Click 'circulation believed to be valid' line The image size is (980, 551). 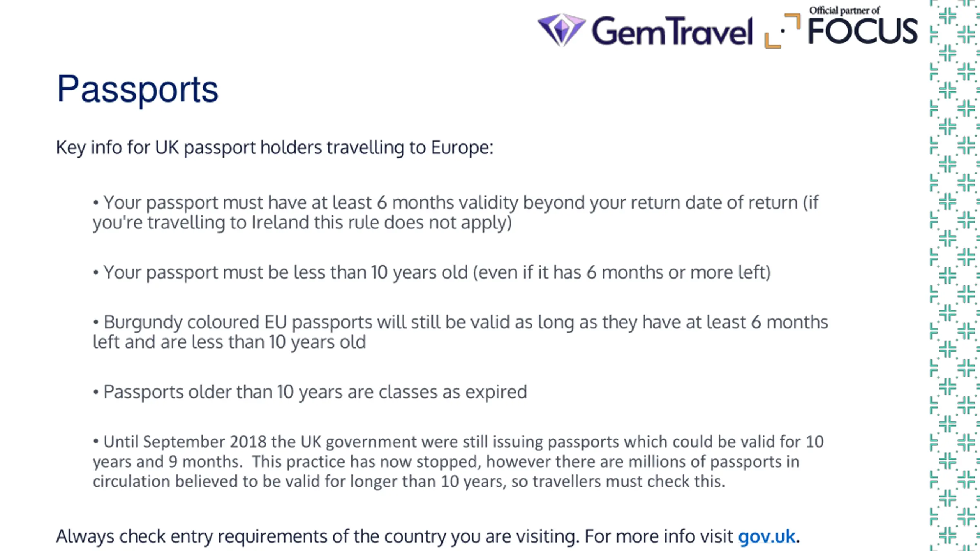[409, 481]
